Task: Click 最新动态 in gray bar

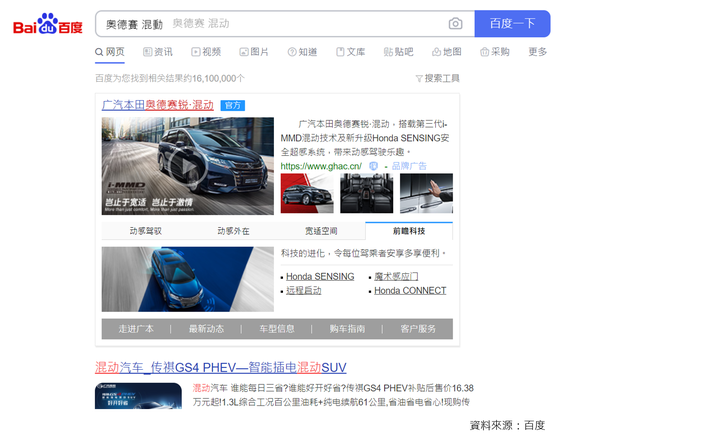Action: tap(206, 329)
